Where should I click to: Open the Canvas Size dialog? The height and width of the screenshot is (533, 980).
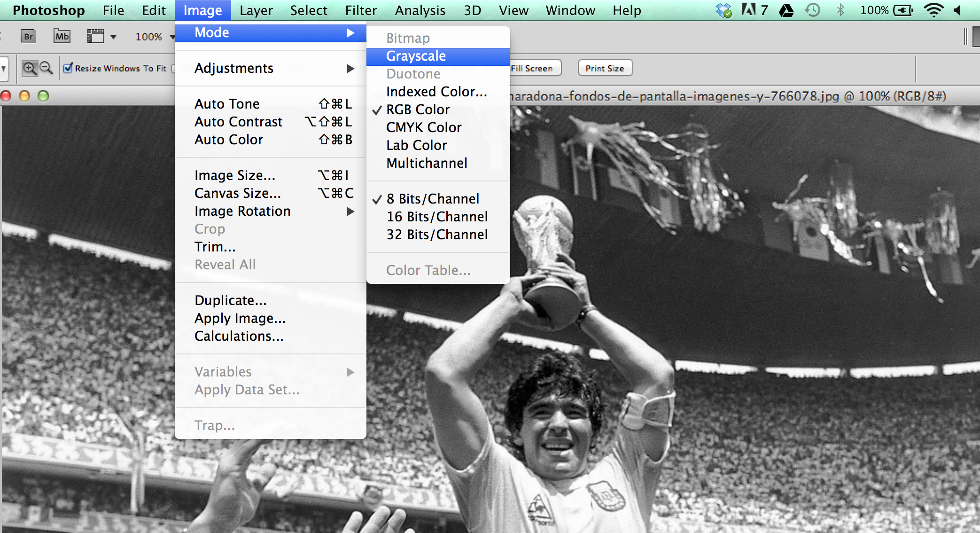pyautogui.click(x=271, y=193)
